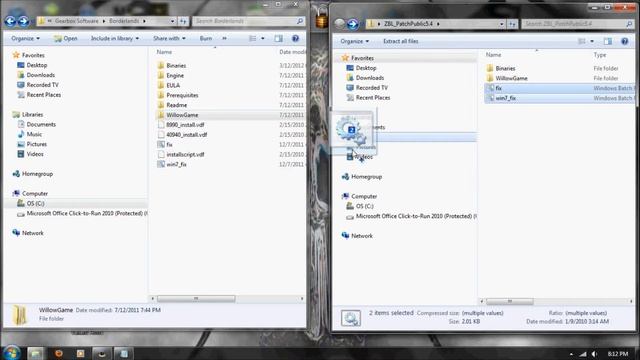Image resolution: width=640 pixels, height=360 pixels.
Task: Select Readme folder
Action: [176, 105]
